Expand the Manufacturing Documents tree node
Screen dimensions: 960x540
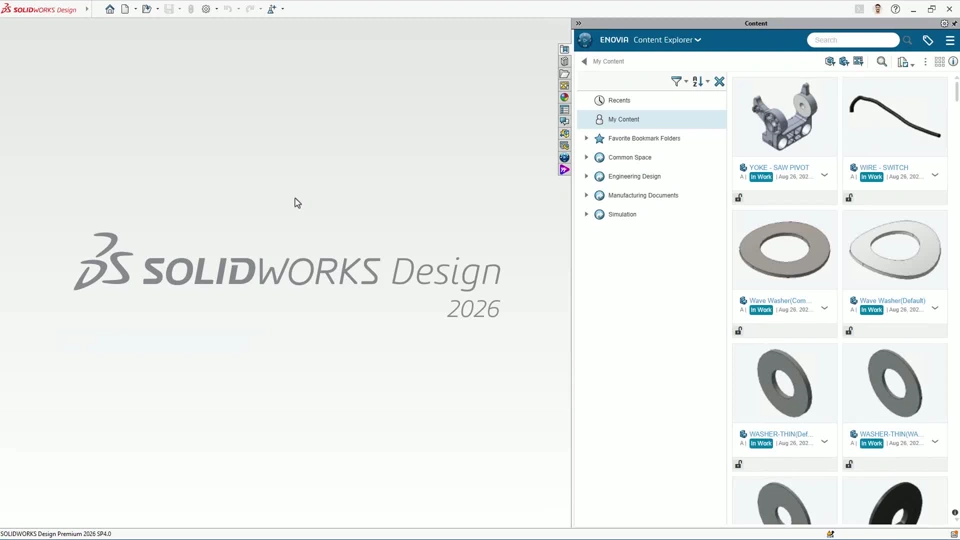586,195
